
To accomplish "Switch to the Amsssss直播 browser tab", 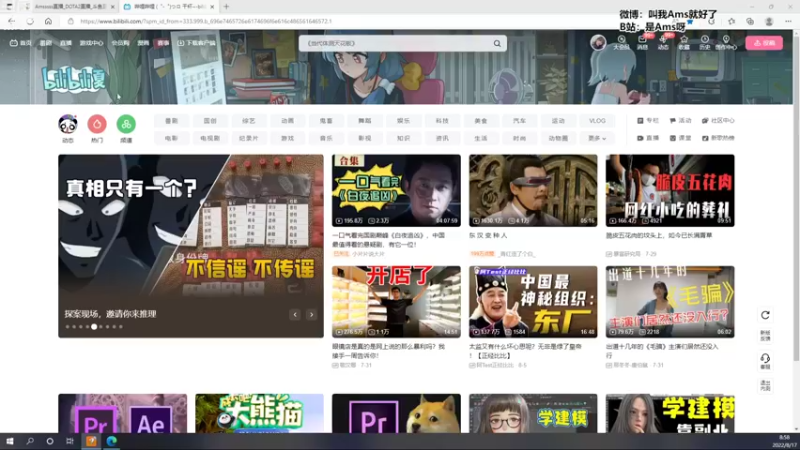I will (x=70, y=7).
